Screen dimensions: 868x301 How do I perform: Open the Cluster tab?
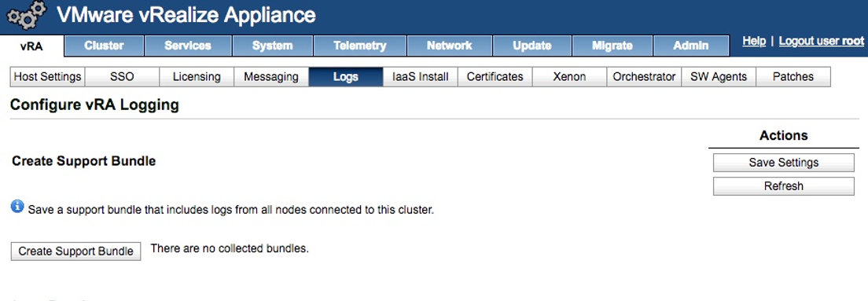(x=104, y=46)
